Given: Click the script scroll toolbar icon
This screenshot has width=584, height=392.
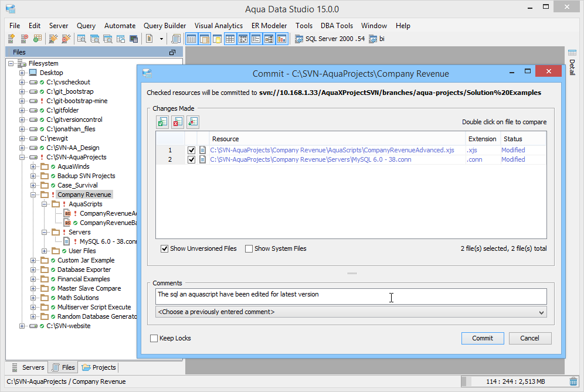Looking at the screenshot, I should pos(176,39).
